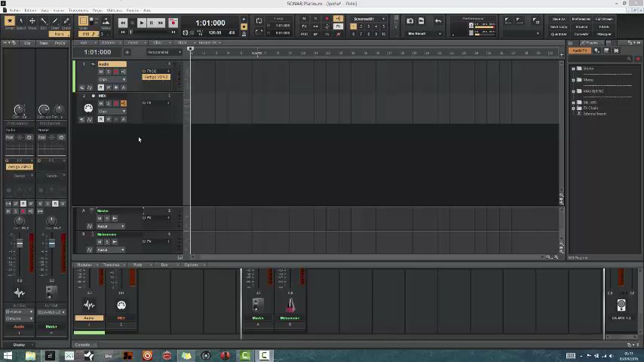Click the Rewind transport button

click(123, 23)
